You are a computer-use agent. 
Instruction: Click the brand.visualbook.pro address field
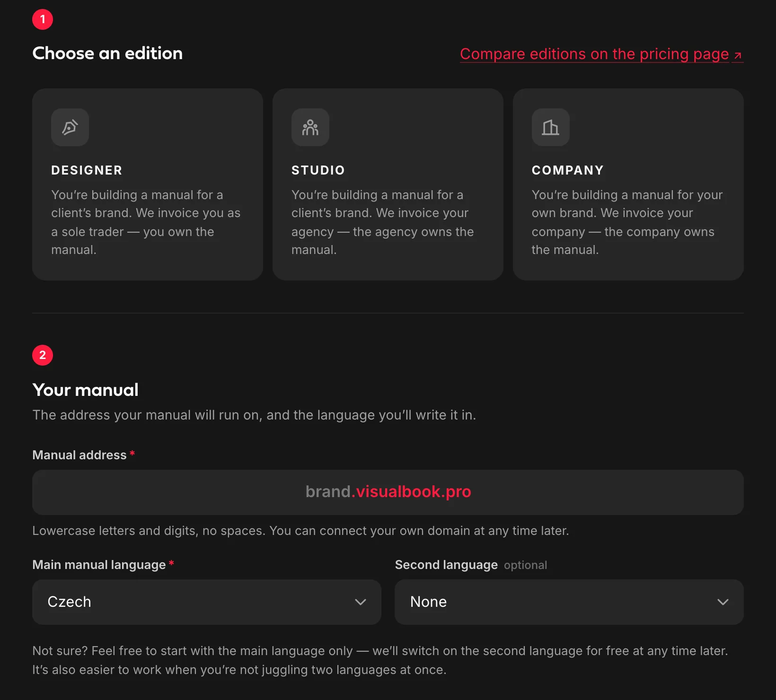[x=388, y=492]
